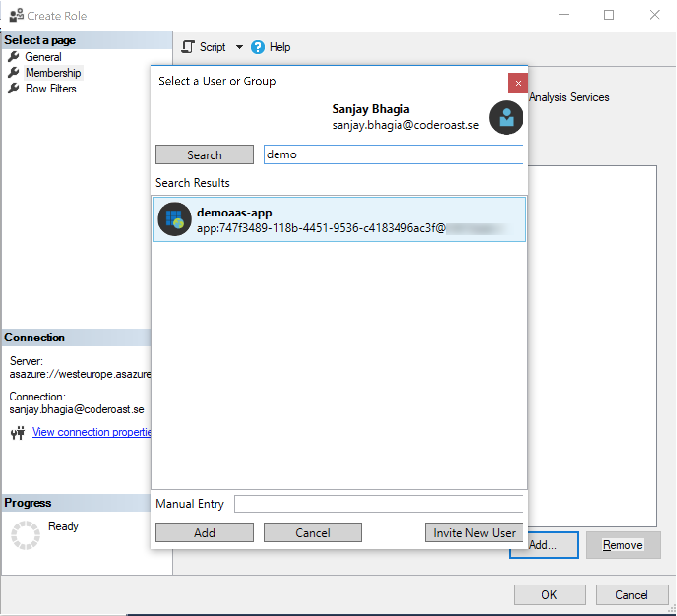Click the progress spinner icon
Screen dimensions: 677x616
(26, 535)
